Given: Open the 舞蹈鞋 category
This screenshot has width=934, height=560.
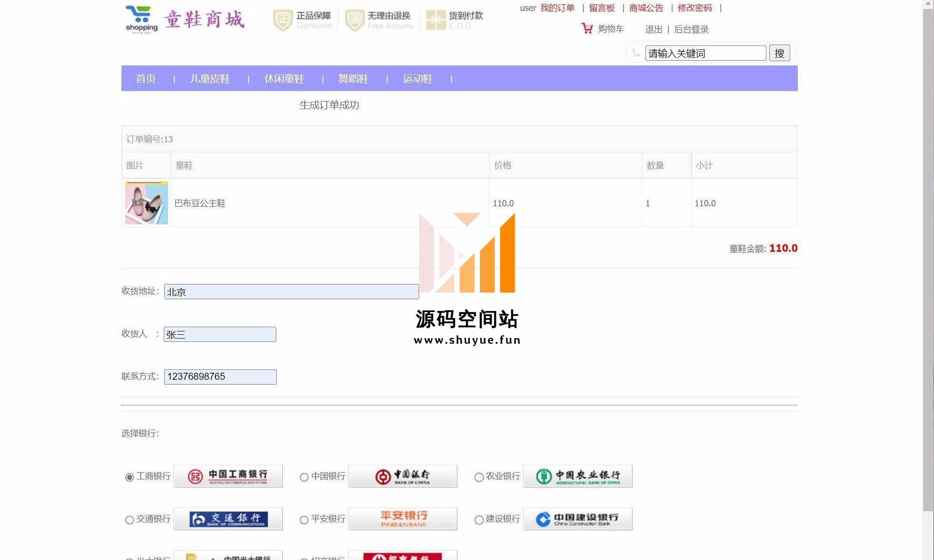Looking at the screenshot, I should point(353,79).
